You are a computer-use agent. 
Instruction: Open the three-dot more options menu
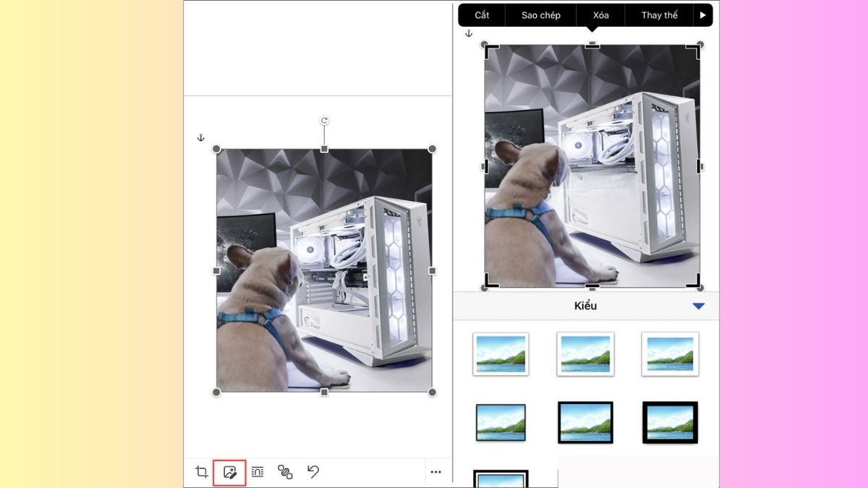click(x=435, y=472)
